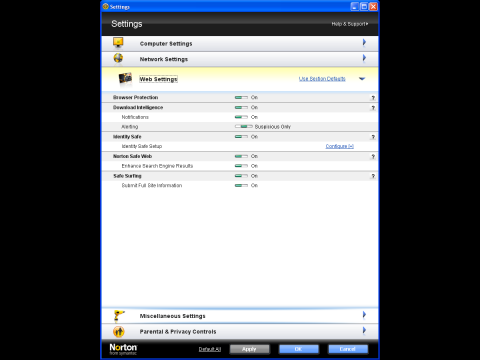Toggle Safe Surfing switch
480x360 pixels.
click(x=241, y=176)
